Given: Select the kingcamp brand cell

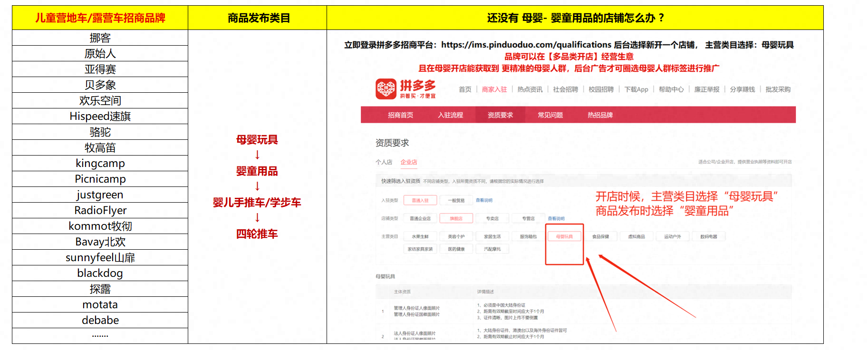Looking at the screenshot, I should tap(100, 163).
